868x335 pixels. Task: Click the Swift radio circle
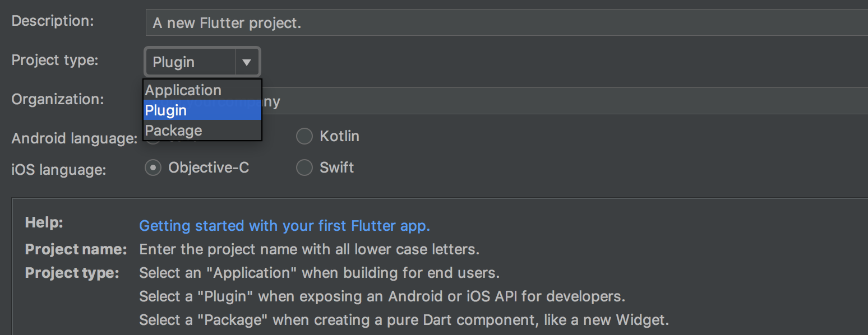point(304,167)
